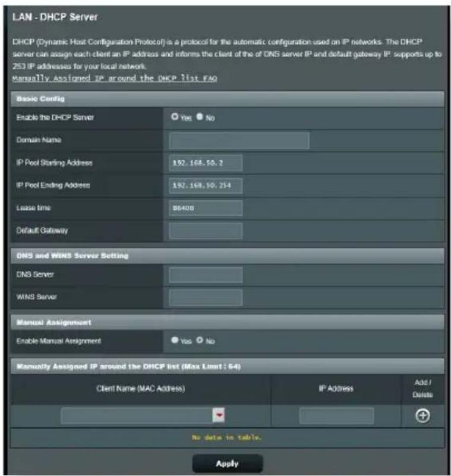Click the 'Enable Manual Assignment' label
The width and height of the screenshot is (451, 476).
pyautogui.click(x=59, y=341)
